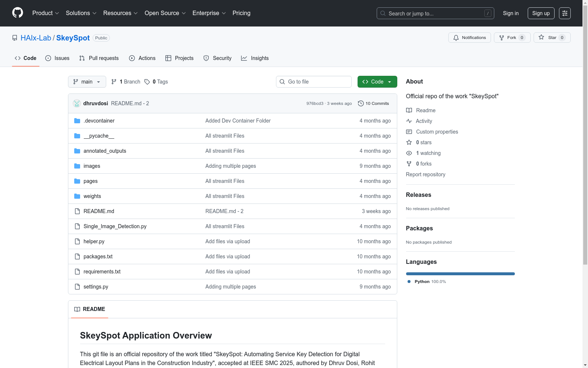Switch to the Pull requests tab
588x368 pixels.
pyautogui.click(x=99, y=58)
